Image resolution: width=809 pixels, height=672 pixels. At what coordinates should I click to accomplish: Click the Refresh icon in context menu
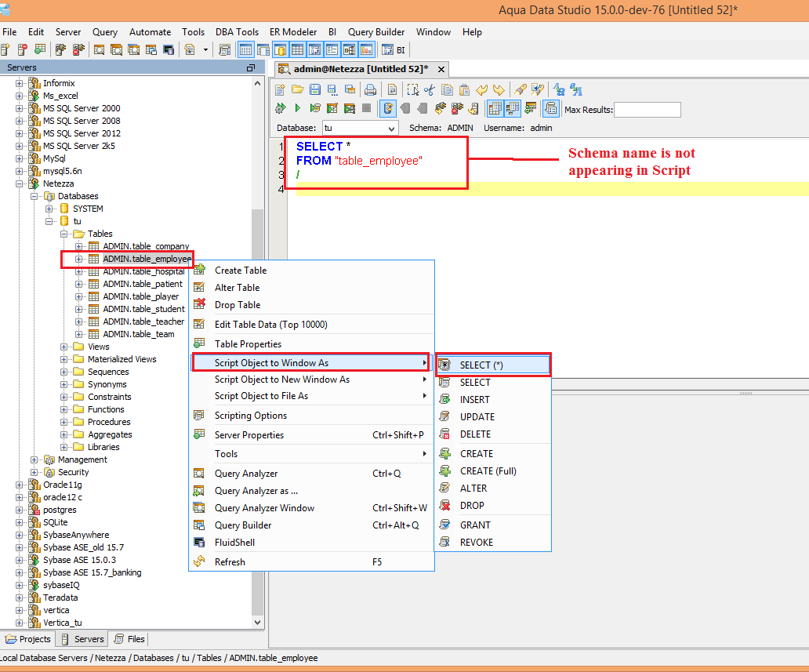[x=199, y=561]
